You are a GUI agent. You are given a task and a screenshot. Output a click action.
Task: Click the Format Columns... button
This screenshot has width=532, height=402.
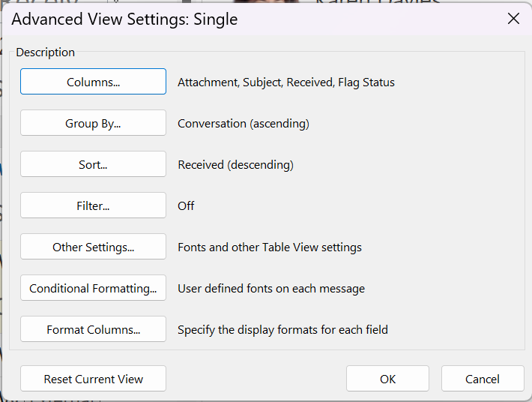point(93,329)
